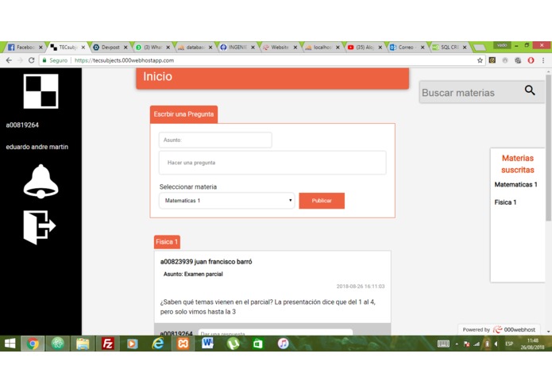
Task: Click the green padlock Seguro icon
Action: point(44,60)
